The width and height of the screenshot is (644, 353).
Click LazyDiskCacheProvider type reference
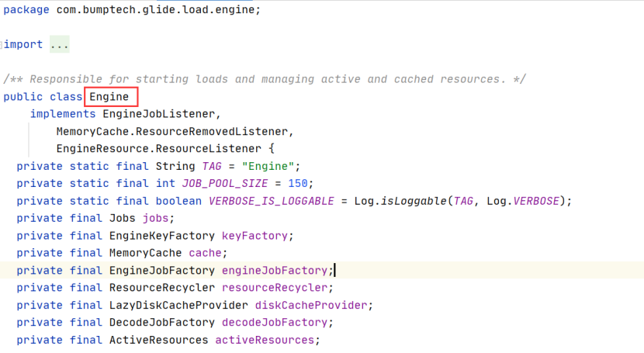[x=178, y=306]
